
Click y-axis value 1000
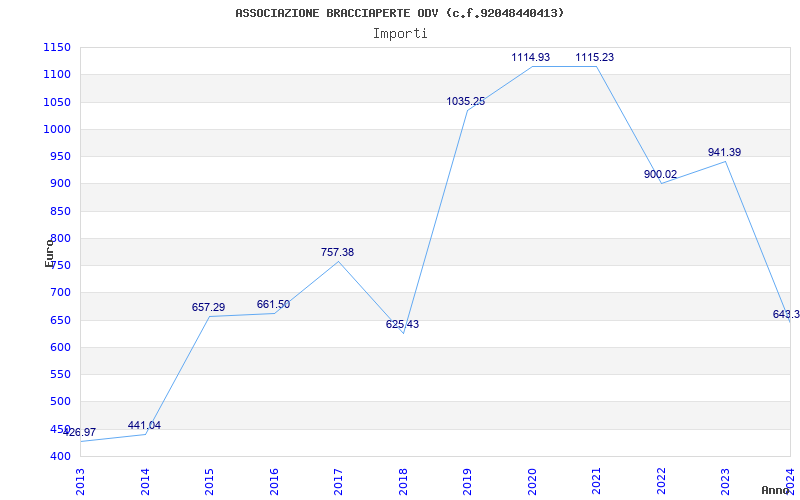coord(57,129)
